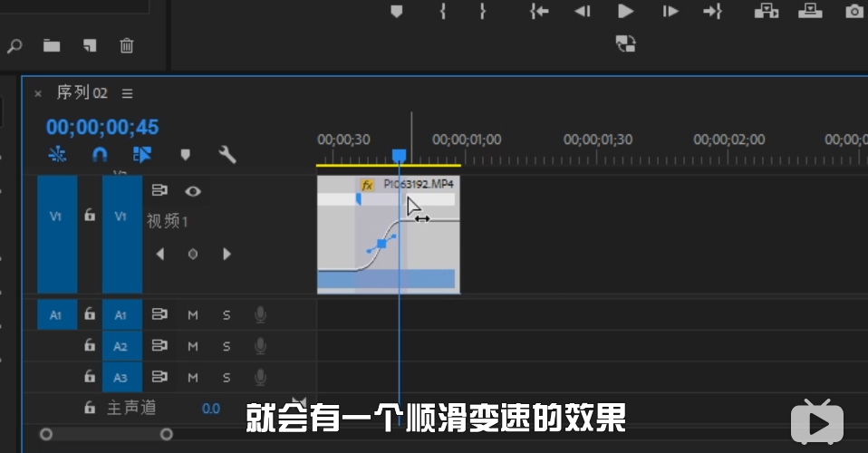Click the master volume value 0.0
The image size is (868, 453).
point(211,409)
